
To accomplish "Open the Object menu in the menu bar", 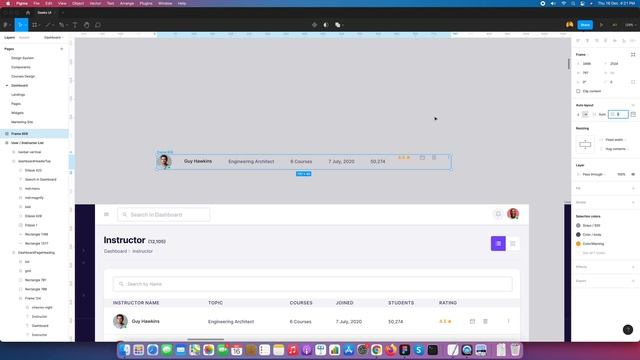I will pyautogui.click(x=78, y=3).
